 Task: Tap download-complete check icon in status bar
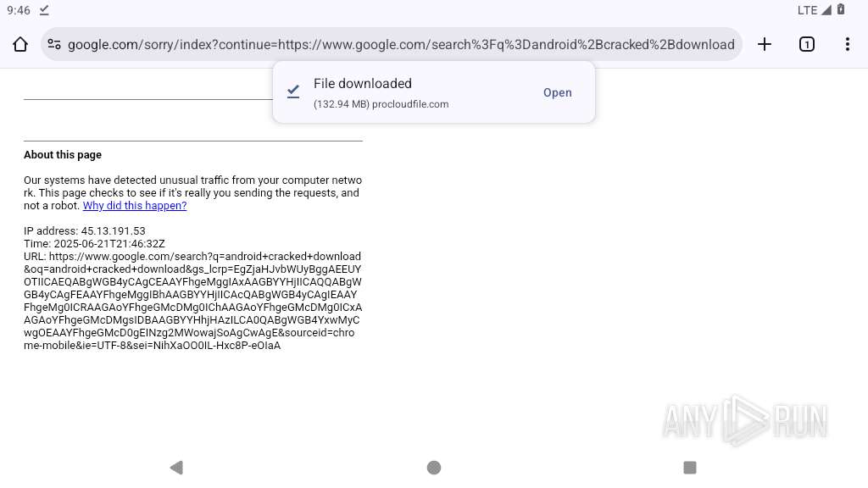[44, 10]
